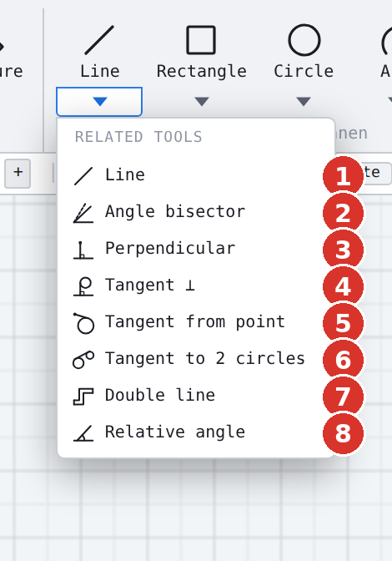Click the partially hidden button ending in 'te'
Image resolution: width=392 pixels, height=561 pixels.
click(x=377, y=174)
